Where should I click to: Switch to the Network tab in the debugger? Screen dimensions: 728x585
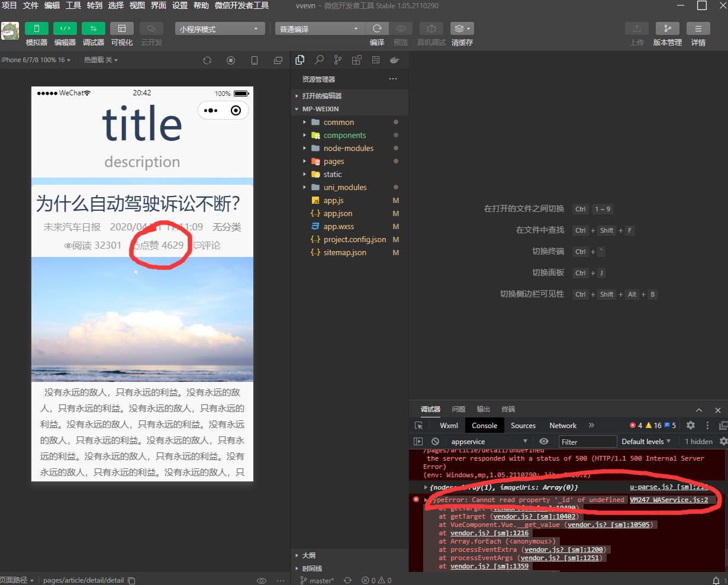pos(562,426)
